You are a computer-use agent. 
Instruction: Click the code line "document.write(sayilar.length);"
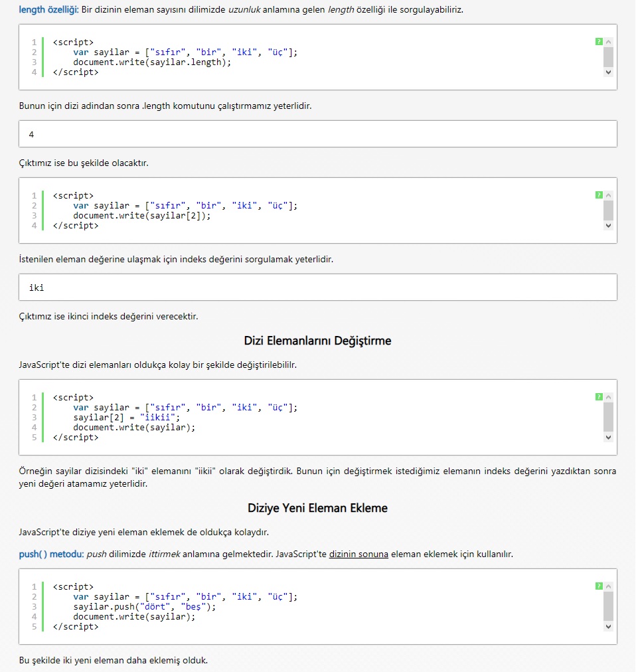pos(152,62)
